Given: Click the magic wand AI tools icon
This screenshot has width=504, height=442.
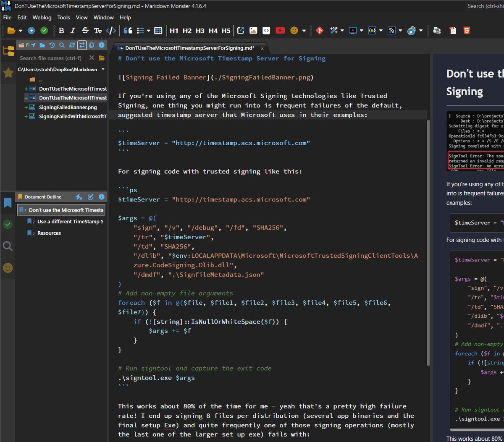Looking at the screenshot, I should tap(334, 30).
